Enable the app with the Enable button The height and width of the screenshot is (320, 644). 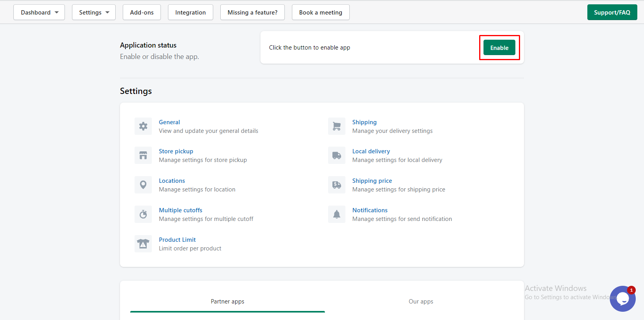[499, 48]
